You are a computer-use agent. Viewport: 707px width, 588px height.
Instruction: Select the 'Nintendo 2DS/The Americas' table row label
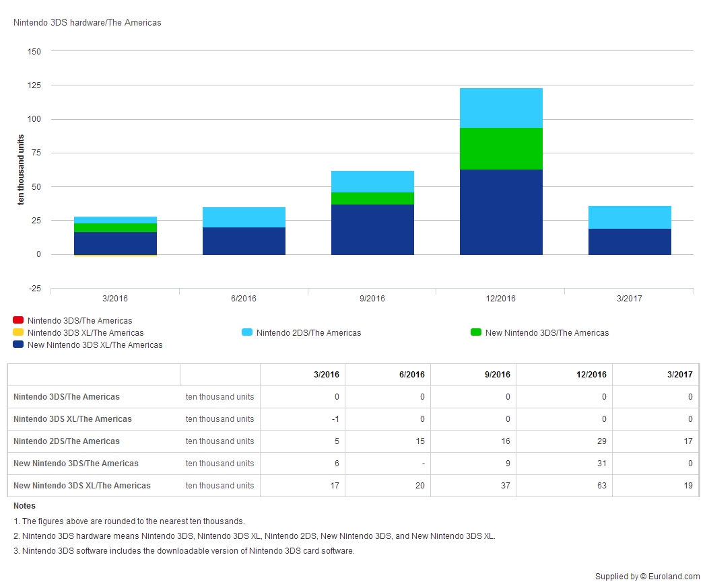coord(66,441)
